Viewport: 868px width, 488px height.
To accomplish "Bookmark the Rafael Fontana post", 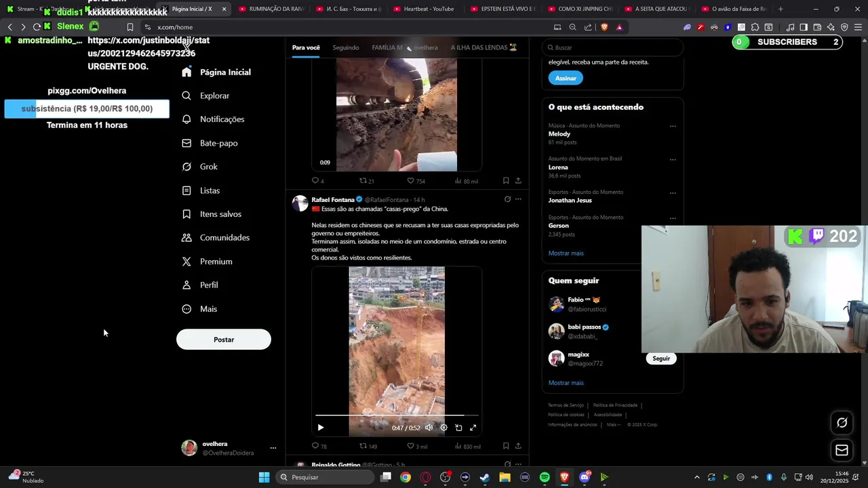I will click(x=506, y=446).
